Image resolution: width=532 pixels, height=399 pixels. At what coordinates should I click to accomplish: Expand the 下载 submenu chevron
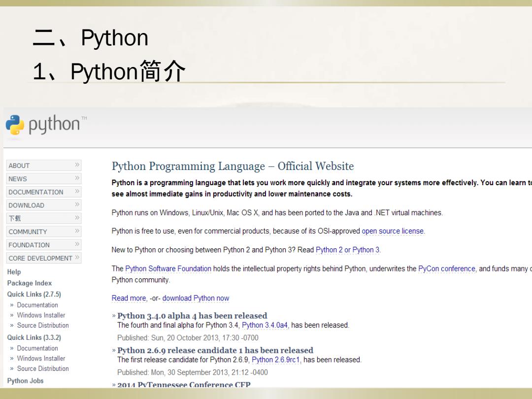[x=77, y=218]
